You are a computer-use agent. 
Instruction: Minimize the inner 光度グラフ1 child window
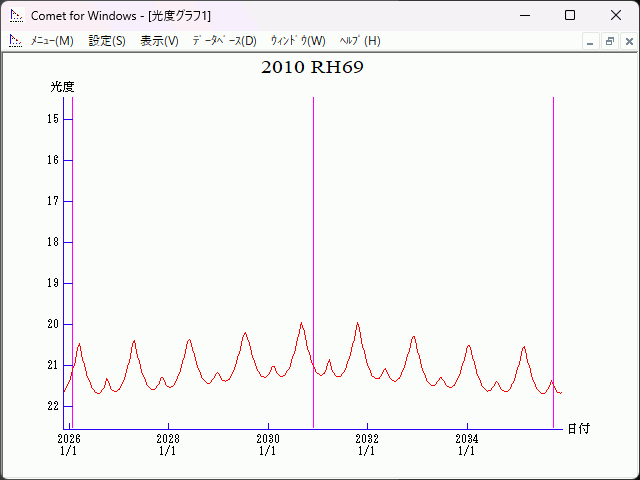[x=591, y=41]
